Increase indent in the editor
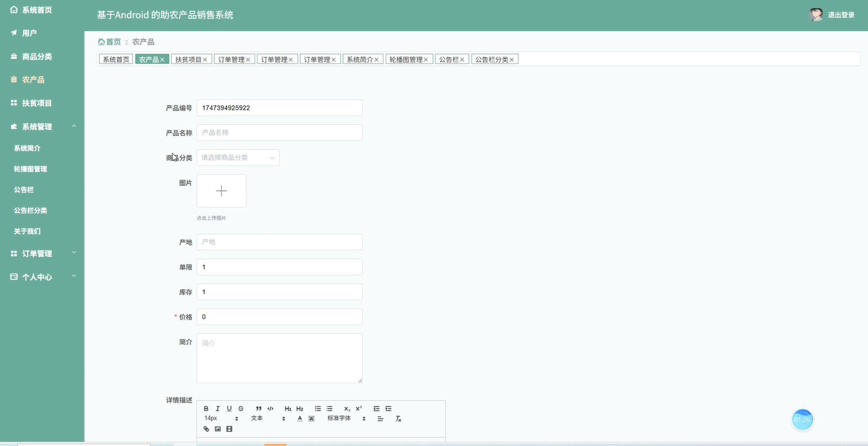This screenshot has width=868, height=446. (389, 409)
